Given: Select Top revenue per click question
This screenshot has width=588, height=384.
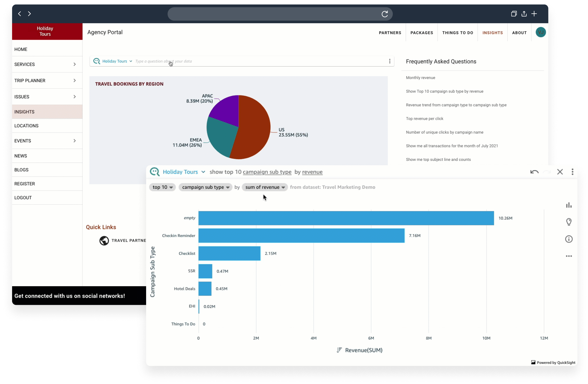Looking at the screenshot, I should pos(424,119).
